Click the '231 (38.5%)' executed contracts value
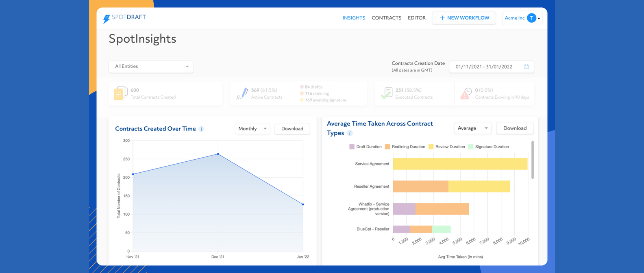Screen dimensions: 644x273 [x=409, y=90]
